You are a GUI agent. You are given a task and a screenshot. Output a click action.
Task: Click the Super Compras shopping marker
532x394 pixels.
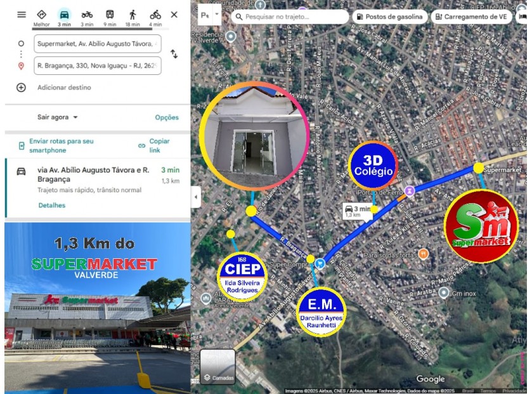[x=320, y=263]
